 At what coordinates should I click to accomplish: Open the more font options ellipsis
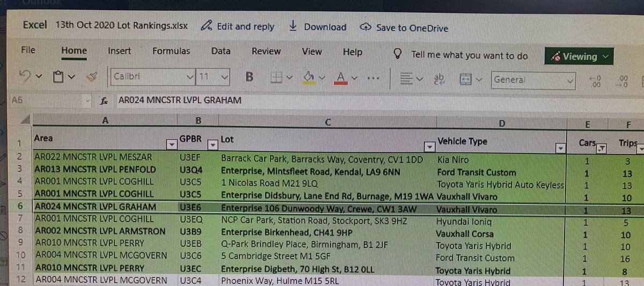coord(373,78)
